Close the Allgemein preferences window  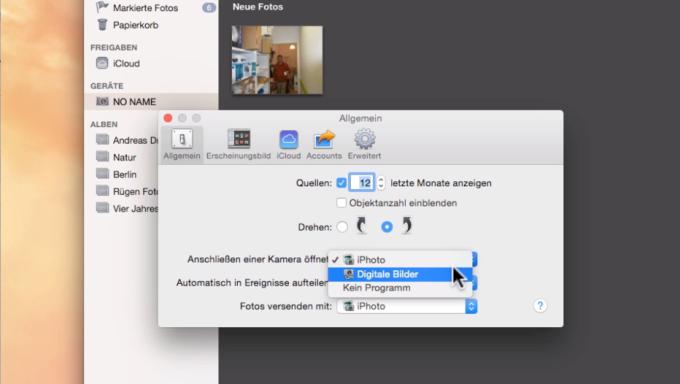168,118
